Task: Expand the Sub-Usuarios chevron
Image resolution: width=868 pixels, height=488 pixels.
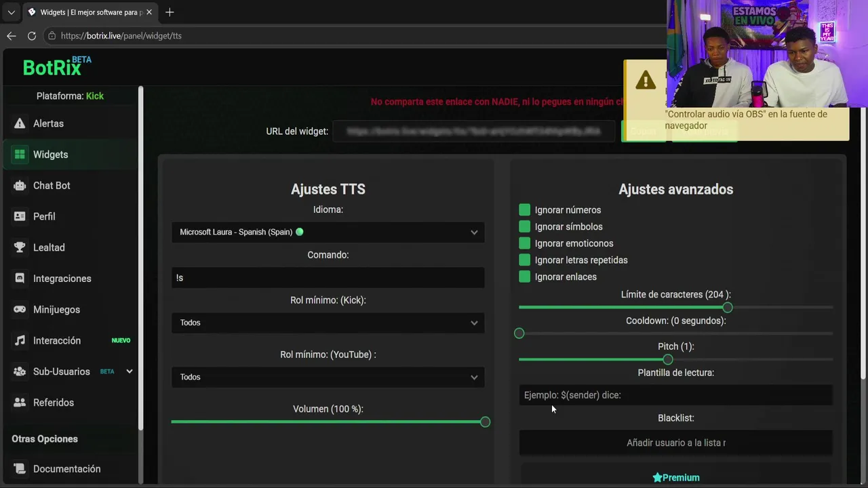Action: pyautogui.click(x=130, y=371)
